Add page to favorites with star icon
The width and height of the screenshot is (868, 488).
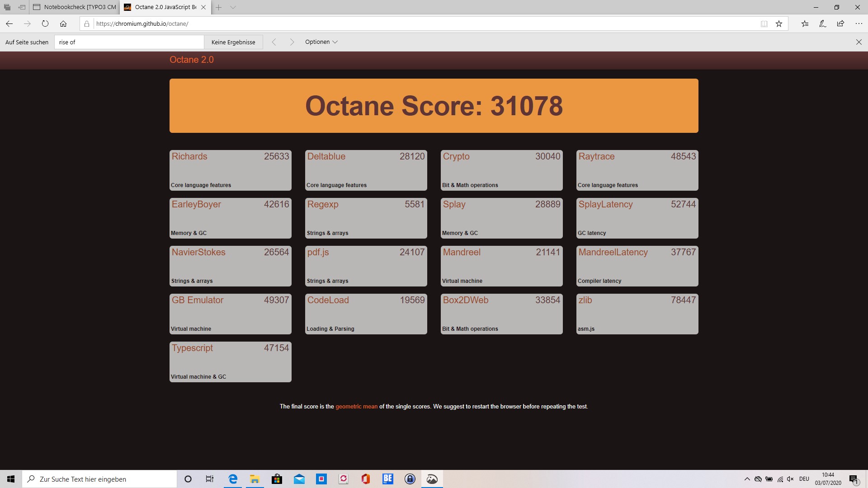click(x=778, y=23)
